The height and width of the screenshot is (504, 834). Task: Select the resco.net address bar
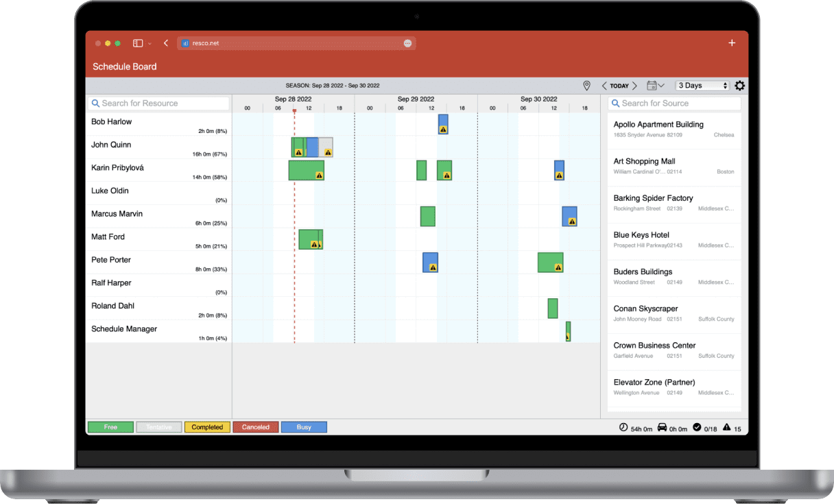point(296,43)
